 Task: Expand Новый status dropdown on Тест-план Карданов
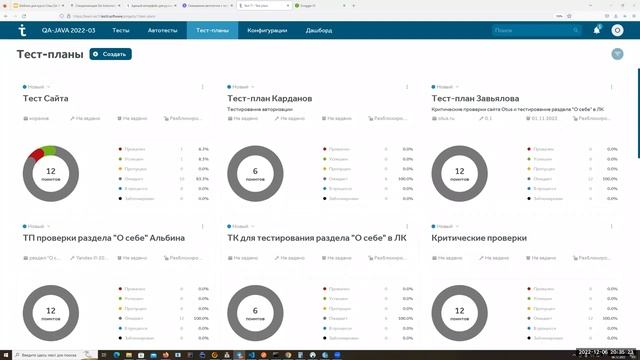(x=241, y=87)
